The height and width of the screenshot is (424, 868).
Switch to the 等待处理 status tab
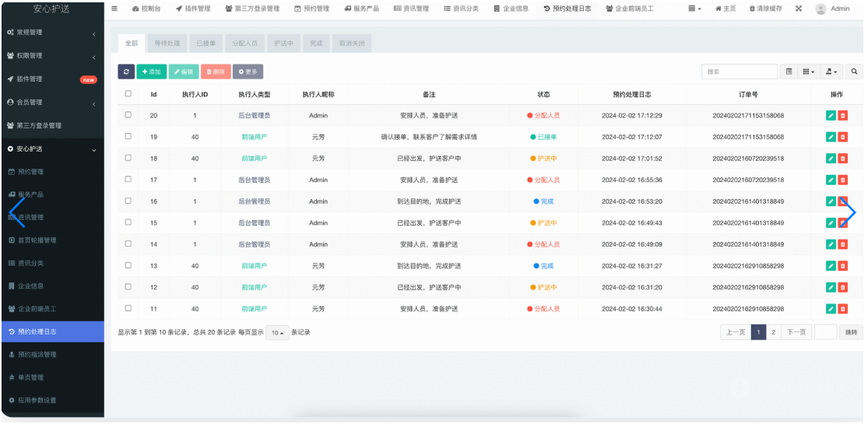pyautogui.click(x=167, y=44)
